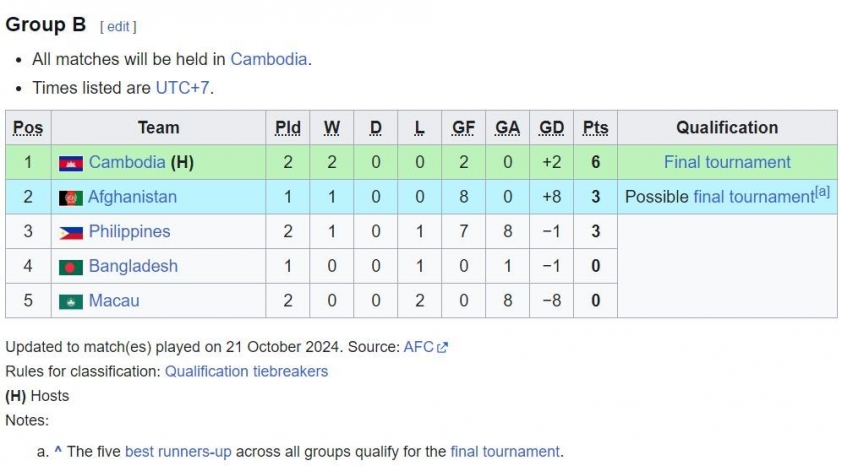Open the Afghanistan team link

pos(132,197)
